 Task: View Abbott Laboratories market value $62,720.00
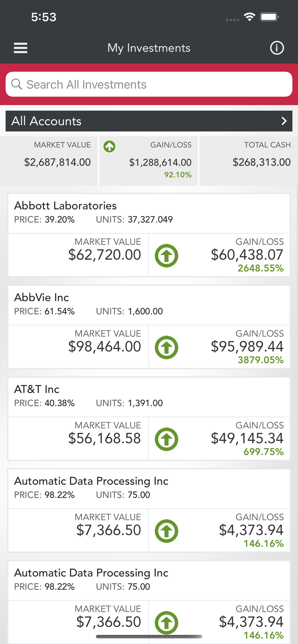coord(104,255)
